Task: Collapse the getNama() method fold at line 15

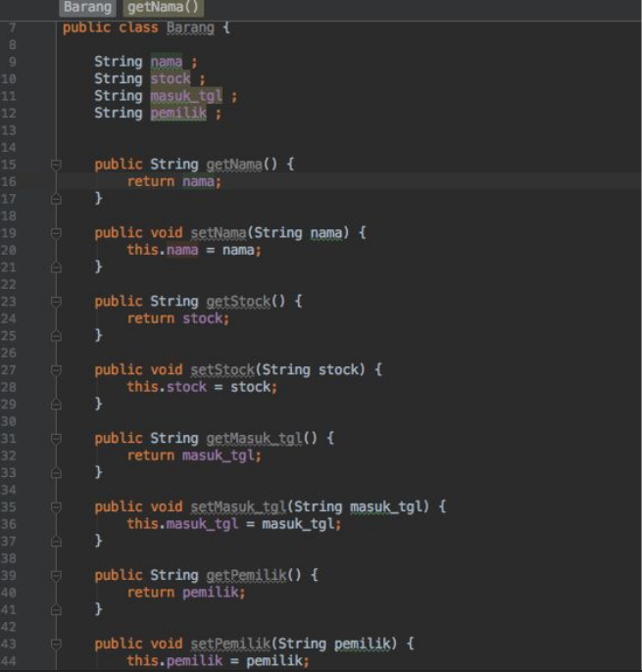Action: tap(56, 165)
